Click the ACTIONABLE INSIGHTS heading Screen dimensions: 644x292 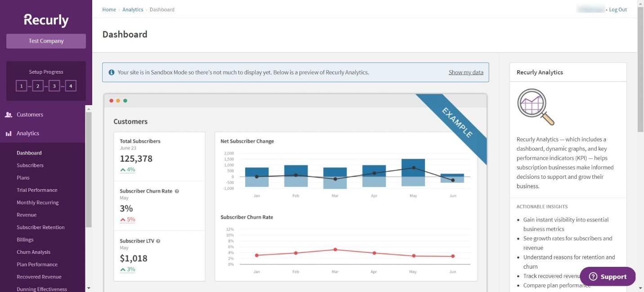[x=542, y=207]
